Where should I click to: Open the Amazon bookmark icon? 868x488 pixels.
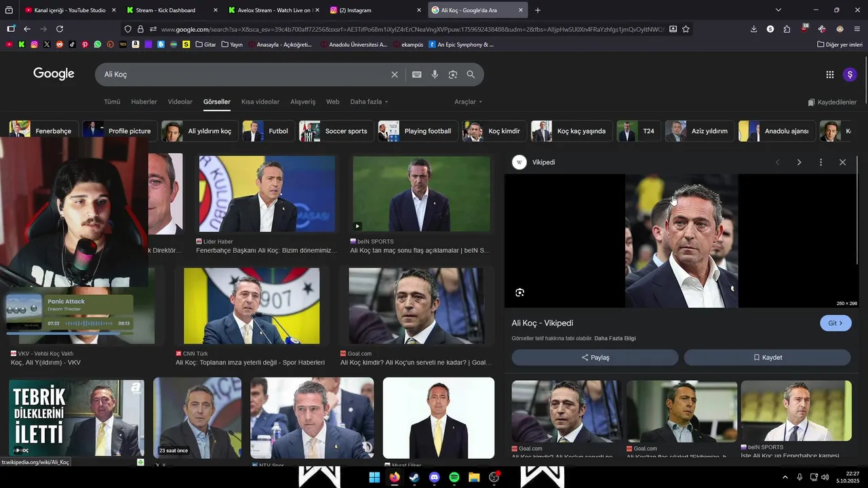tap(136, 44)
